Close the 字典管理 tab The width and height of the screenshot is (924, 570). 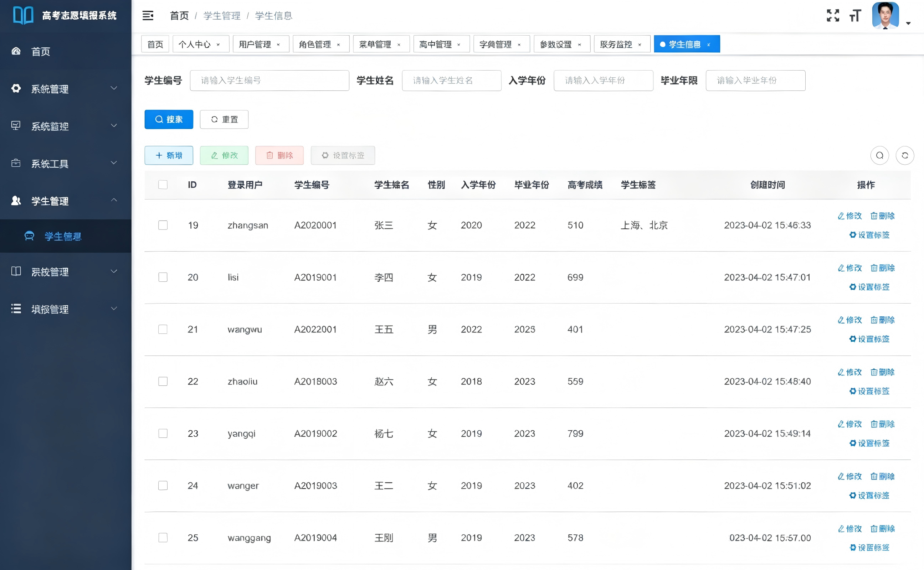click(519, 45)
